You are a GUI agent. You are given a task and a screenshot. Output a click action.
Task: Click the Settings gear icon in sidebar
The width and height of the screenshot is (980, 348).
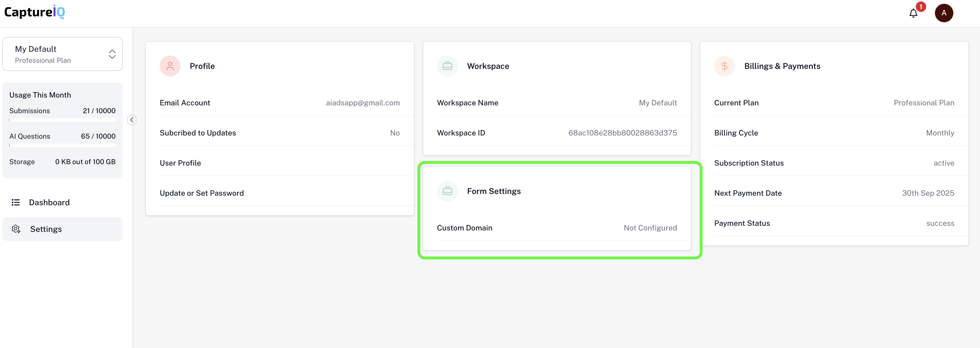[16, 229]
